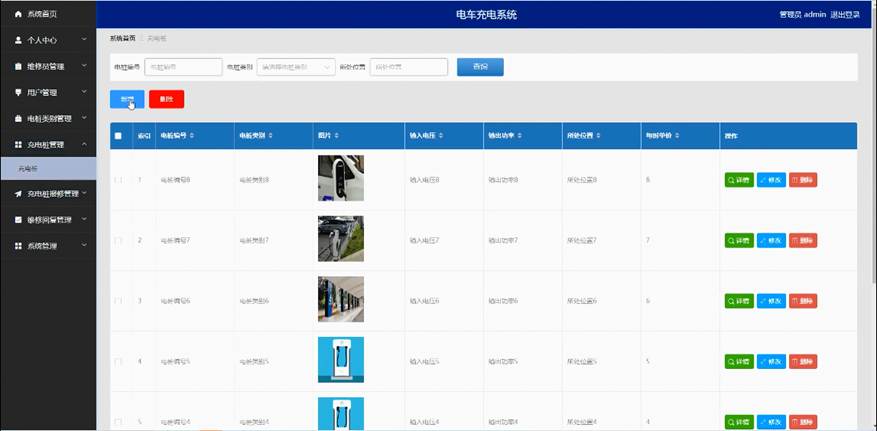
Task: Sort by 输出功率 column arrows
Action: [x=520, y=135]
